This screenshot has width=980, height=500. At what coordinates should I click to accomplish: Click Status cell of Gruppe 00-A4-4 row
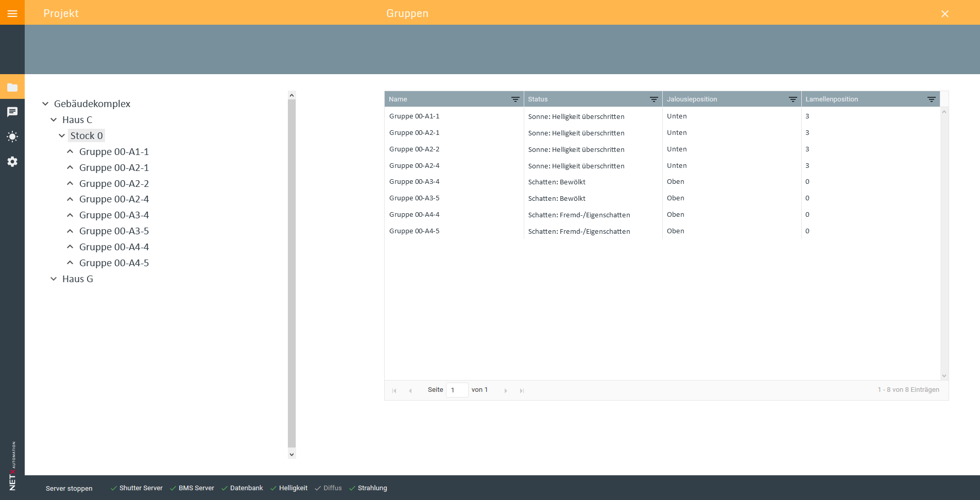tap(593, 215)
